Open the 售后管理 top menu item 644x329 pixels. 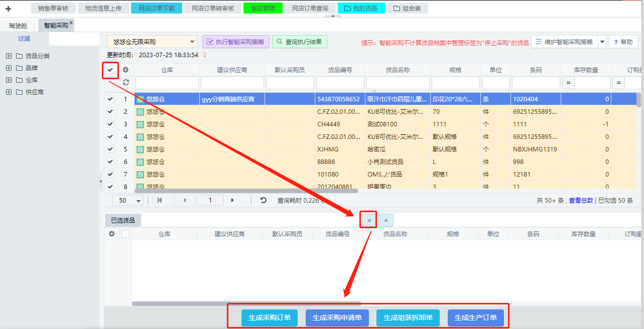tap(263, 9)
